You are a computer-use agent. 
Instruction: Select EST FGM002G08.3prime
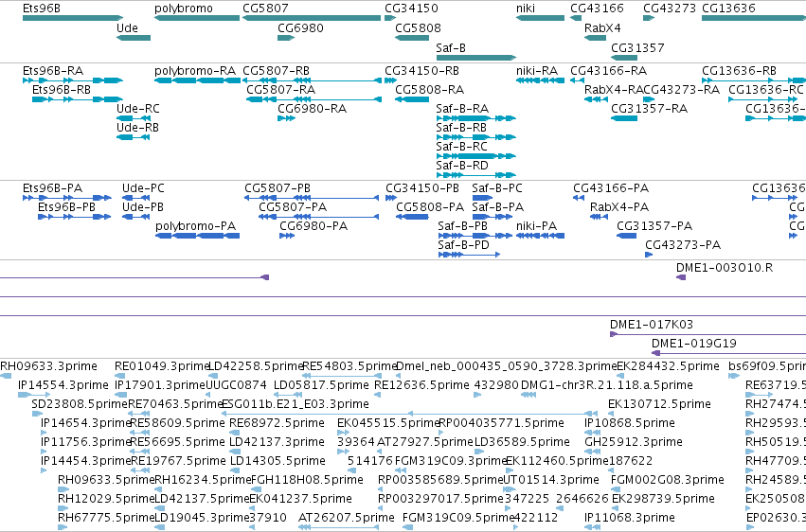[615, 489]
